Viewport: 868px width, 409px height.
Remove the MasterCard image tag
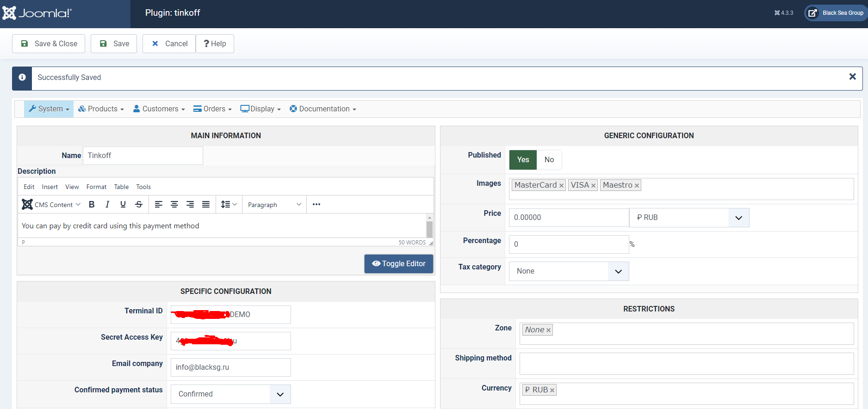point(561,185)
